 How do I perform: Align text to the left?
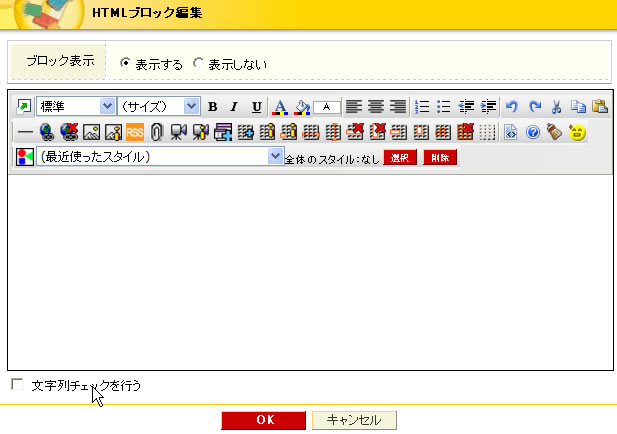click(x=353, y=107)
